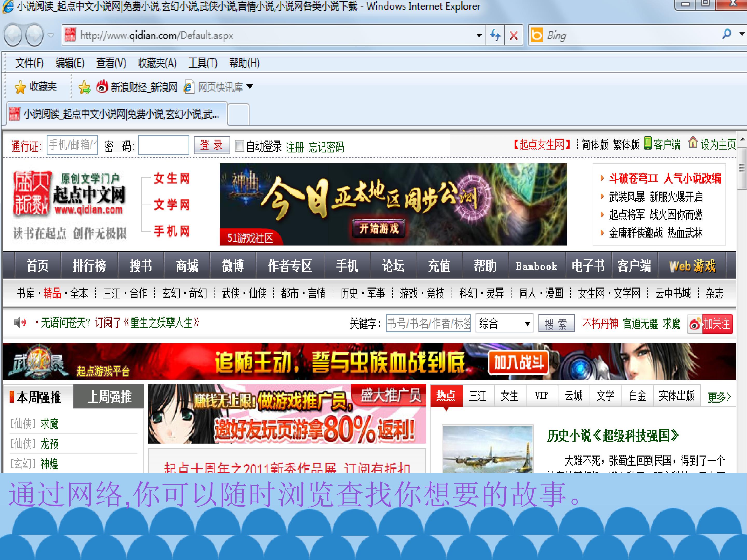Viewport: 747px width, 560px height.
Task: Click the Weibo 加关注 follow button
Action: coord(710,324)
